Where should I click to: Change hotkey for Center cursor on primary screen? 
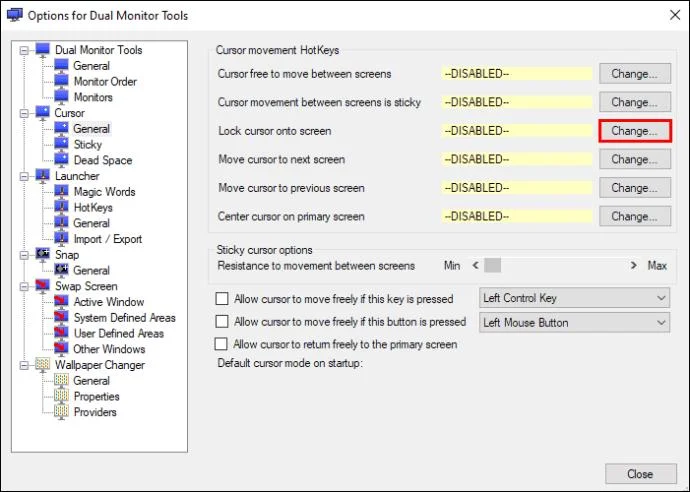[635, 217]
